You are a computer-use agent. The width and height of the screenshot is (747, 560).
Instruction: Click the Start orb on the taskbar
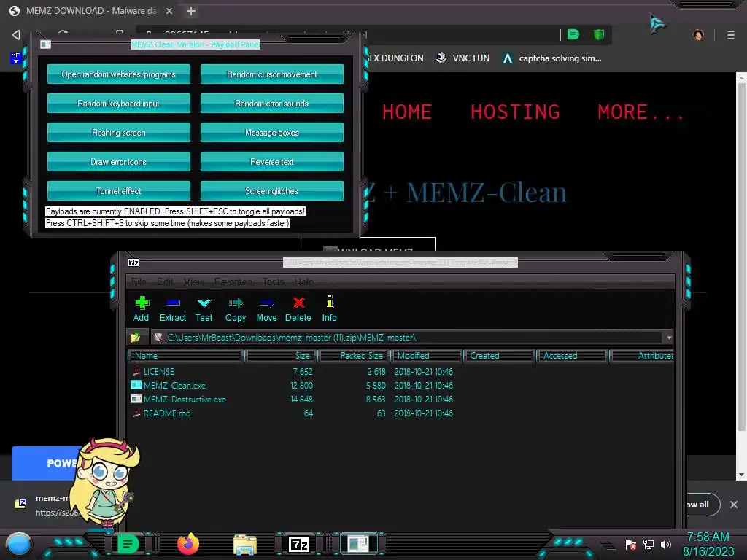coord(19,544)
